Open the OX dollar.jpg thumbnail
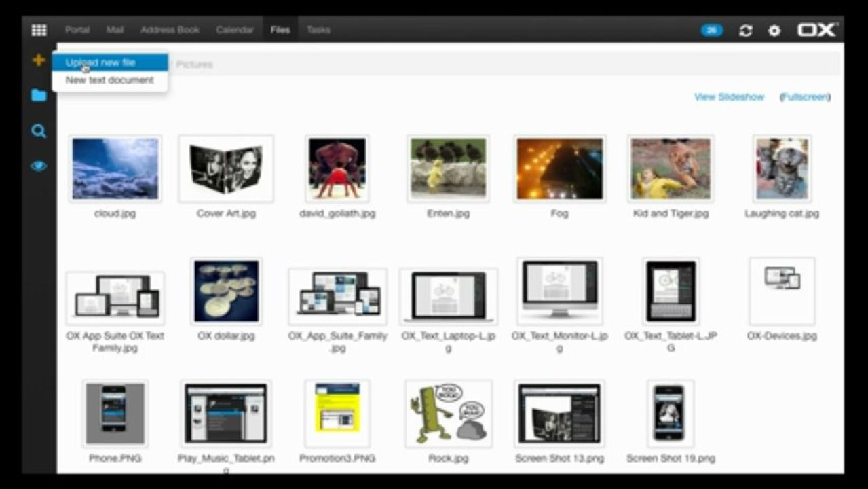 tap(226, 291)
